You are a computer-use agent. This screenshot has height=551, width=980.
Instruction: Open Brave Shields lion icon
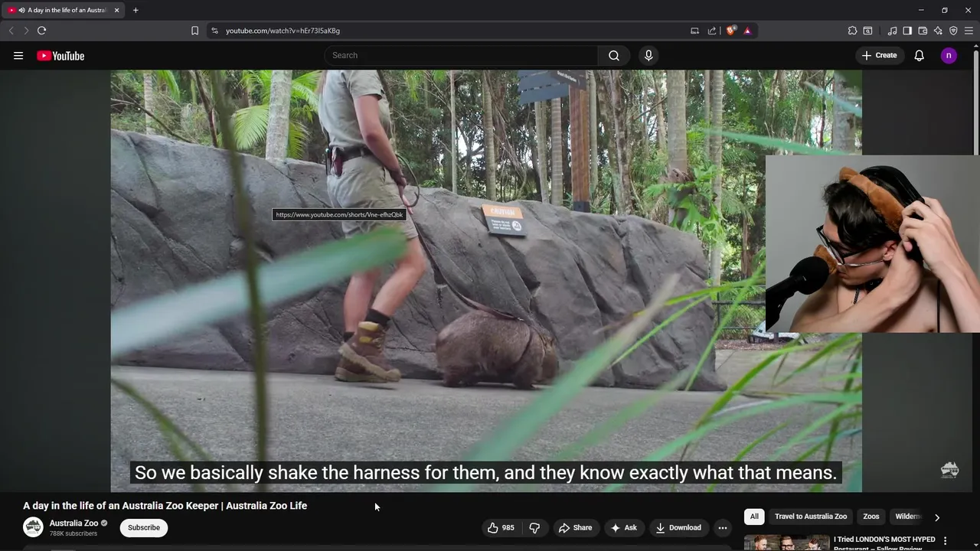[730, 31]
